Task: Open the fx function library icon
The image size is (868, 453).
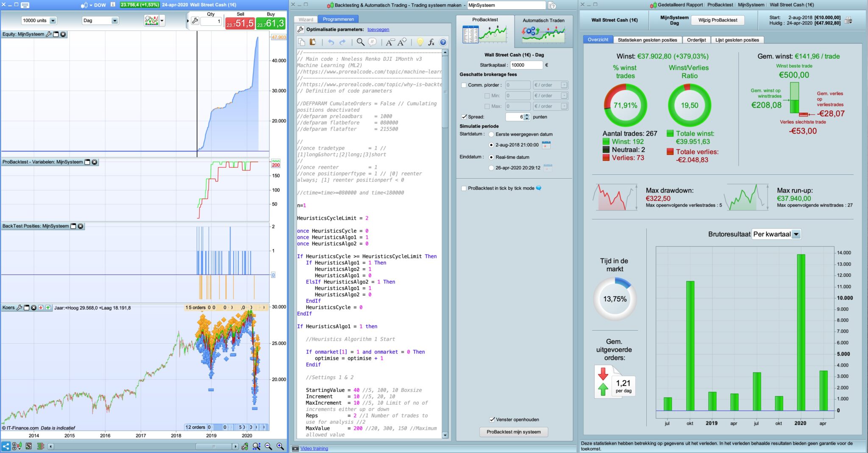Action: 431,42
